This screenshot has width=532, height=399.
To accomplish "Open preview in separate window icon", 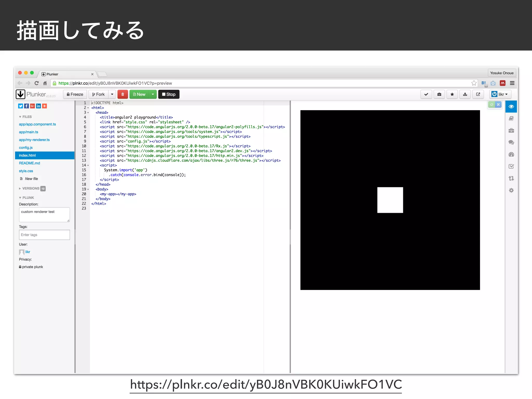I will coord(478,94).
